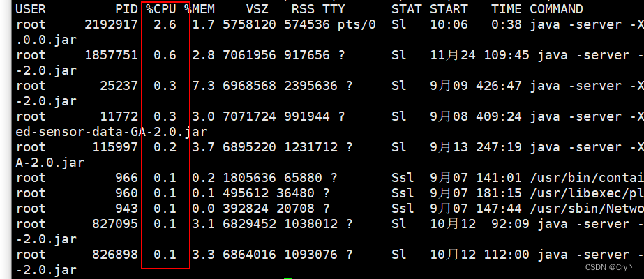Click RSS value 574536
Screen dimensions: 644x279
[x=306, y=24]
